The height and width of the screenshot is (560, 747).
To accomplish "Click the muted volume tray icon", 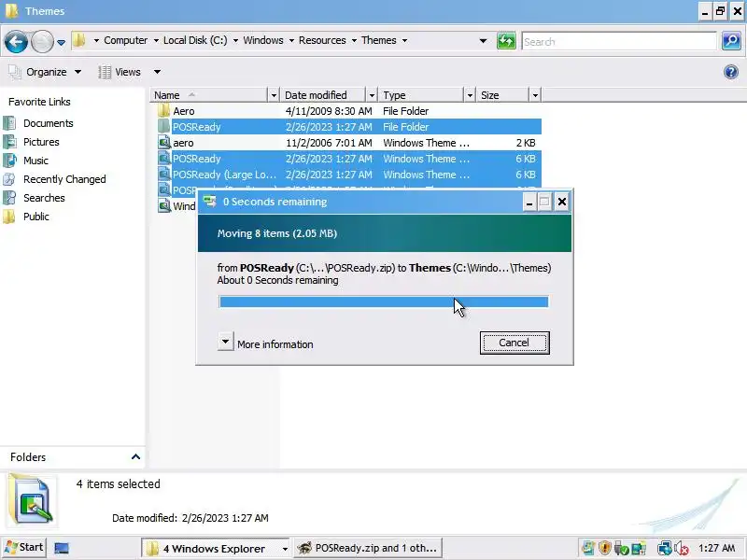I will (x=682, y=548).
